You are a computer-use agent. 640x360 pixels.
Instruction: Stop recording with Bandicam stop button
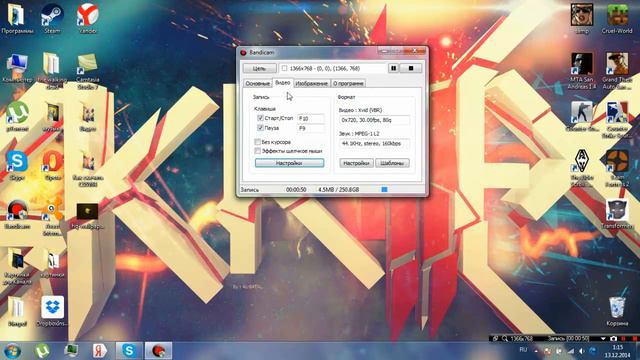411,68
